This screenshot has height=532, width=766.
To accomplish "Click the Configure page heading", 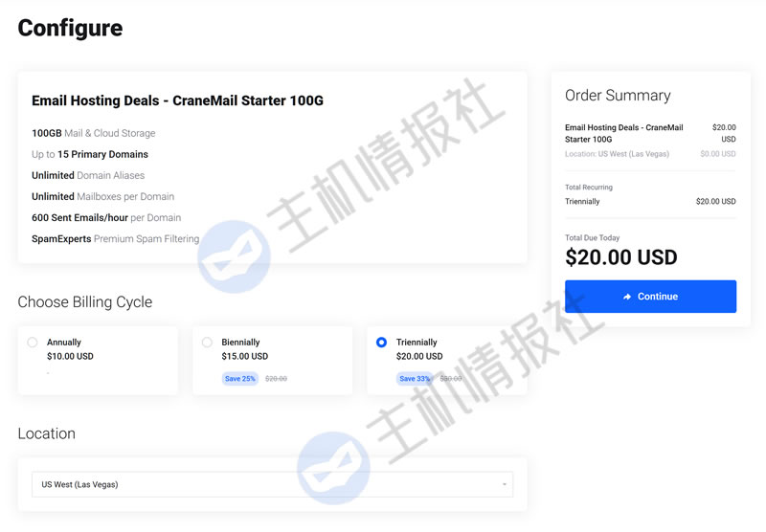I will tap(70, 28).
